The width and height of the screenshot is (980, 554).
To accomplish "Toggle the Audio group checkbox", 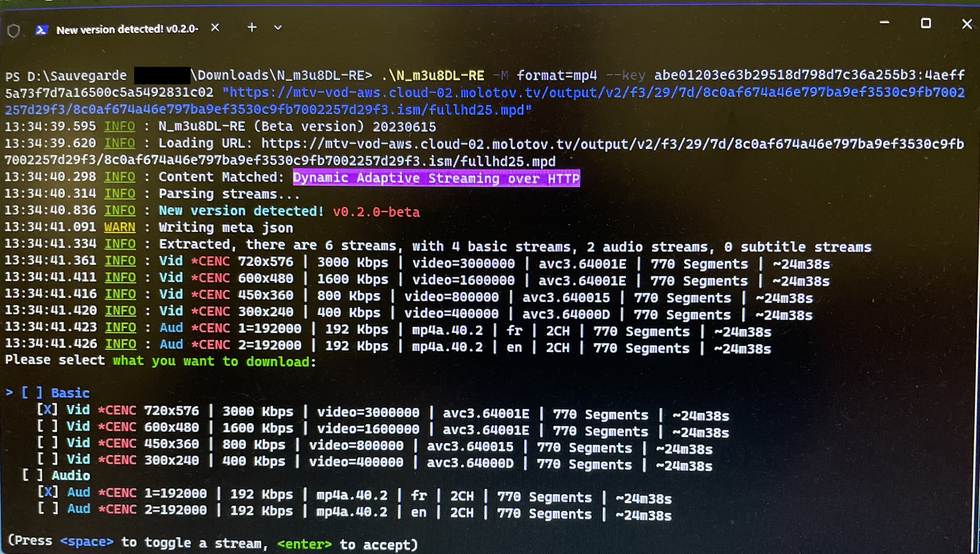I will 32,475.
